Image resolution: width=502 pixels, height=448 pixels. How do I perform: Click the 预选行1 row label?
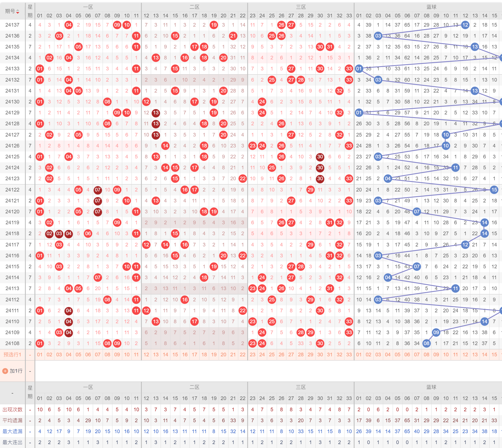(x=12, y=355)
